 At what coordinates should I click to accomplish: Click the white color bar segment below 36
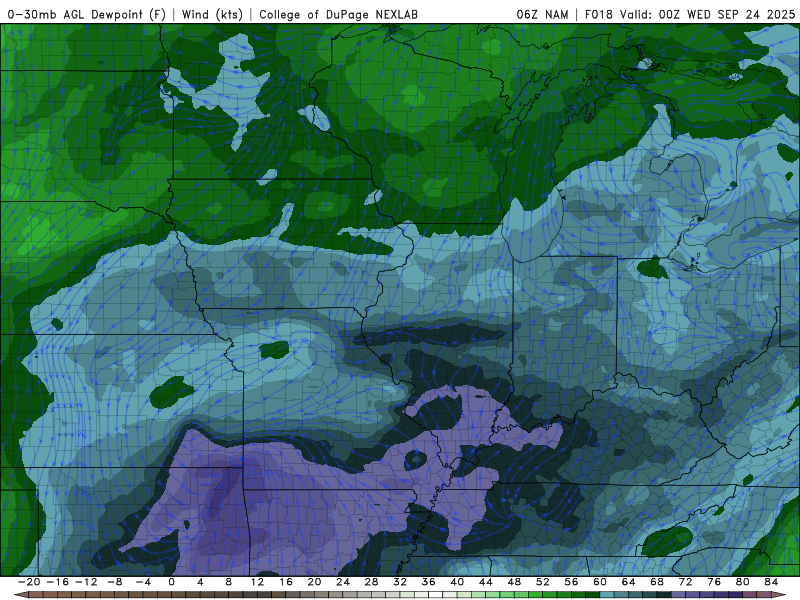[436, 595]
